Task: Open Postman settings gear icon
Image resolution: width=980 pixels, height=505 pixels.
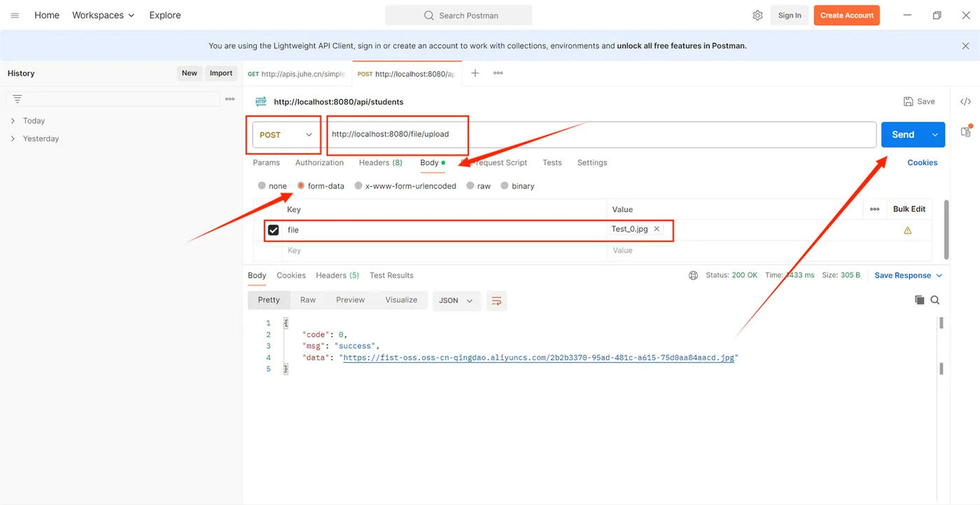Action: click(757, 15)
